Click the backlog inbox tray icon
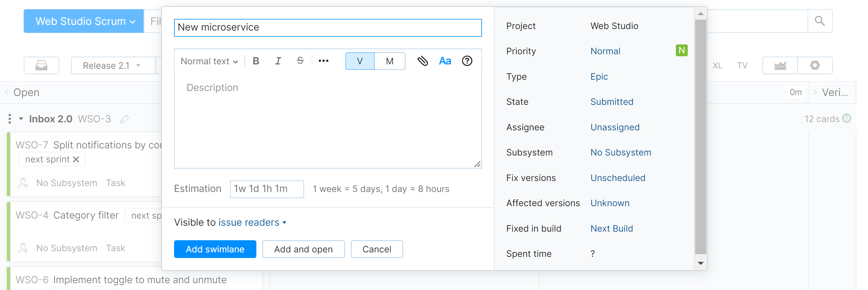Screen dimensions: 868x290 pos(41,65)
